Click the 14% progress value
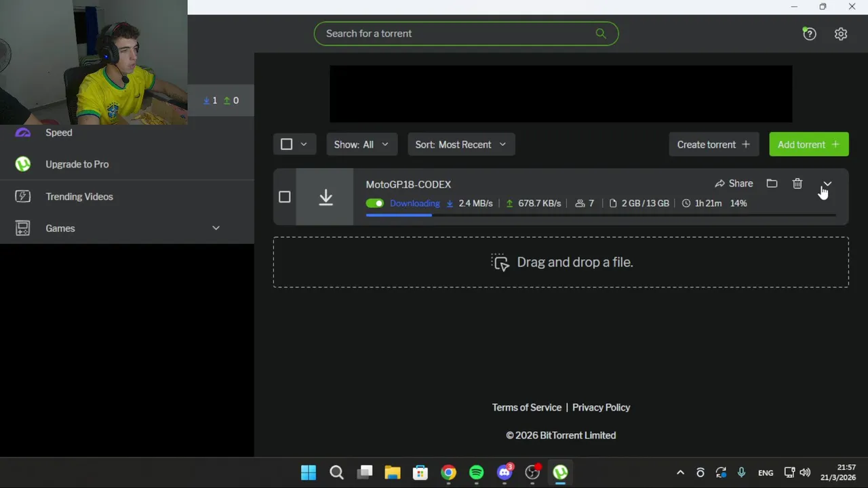This screenshot has height=488, width=868. click(x=738, y=203)
